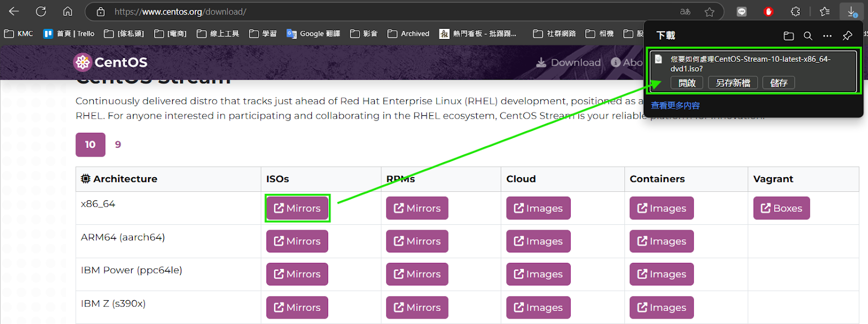
Task: Open the Google 翻譯 bookmark
Action: [314, 34]
